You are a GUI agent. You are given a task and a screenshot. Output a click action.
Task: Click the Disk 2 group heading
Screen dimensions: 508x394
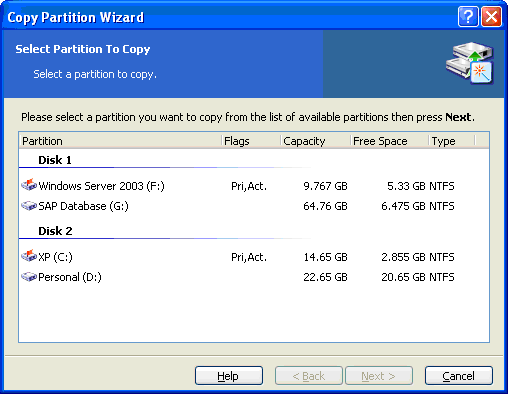point(55,231)
